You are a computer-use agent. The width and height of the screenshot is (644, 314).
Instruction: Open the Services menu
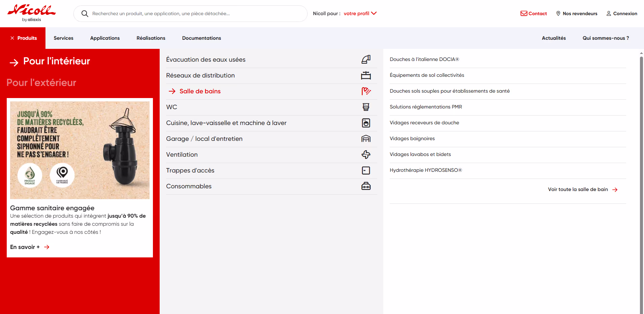(64, 38)
